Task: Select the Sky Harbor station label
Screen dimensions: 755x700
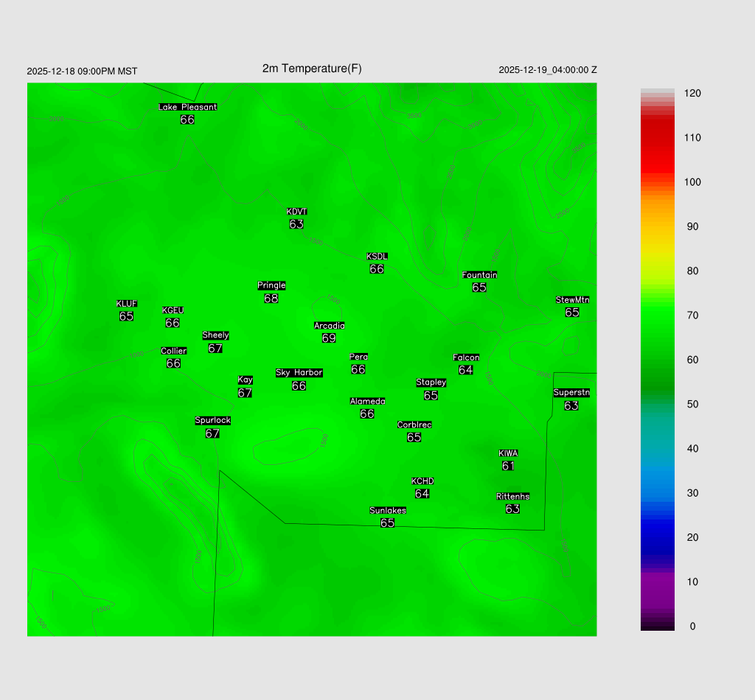Action: pos(299,373)
